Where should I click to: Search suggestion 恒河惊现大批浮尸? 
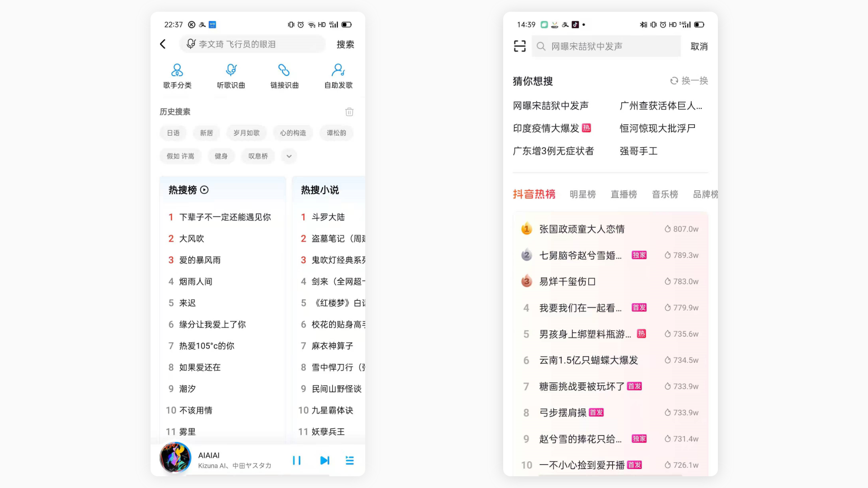click(657, 128)
